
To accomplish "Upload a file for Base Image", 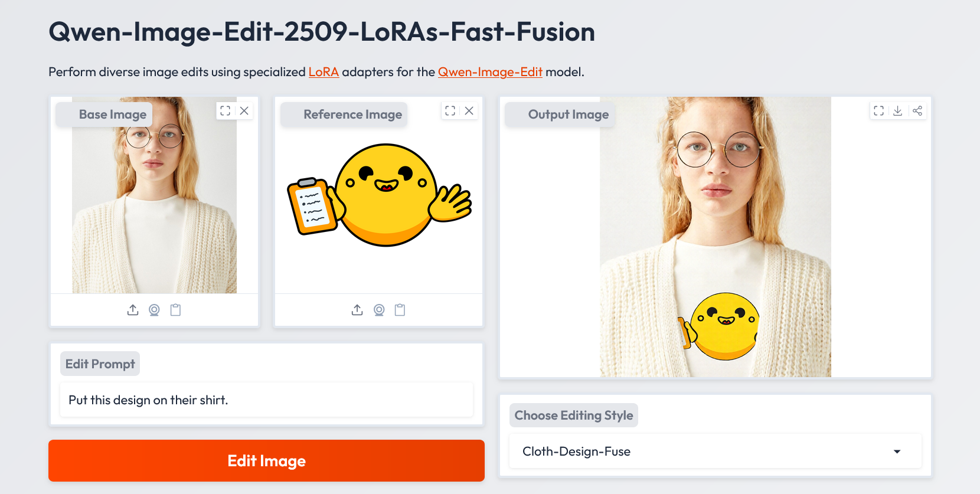I will (x=133, y=310).
